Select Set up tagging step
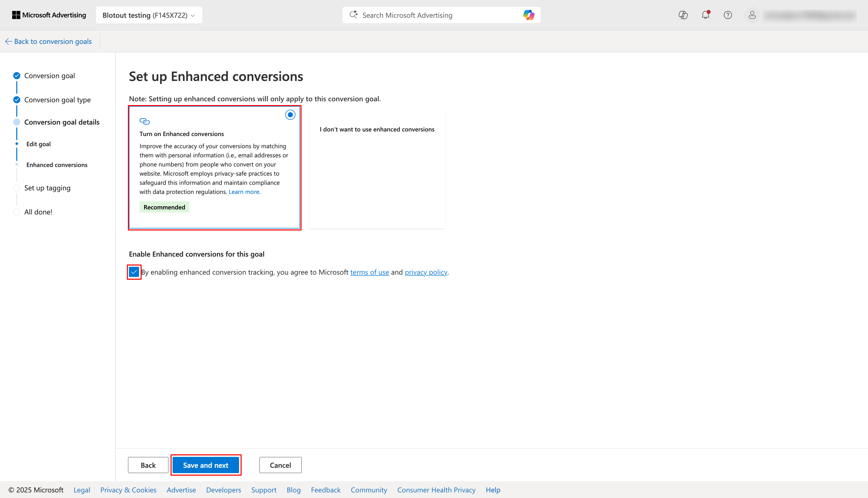Viewport: 868px width, 498px height. pos(47,188)
